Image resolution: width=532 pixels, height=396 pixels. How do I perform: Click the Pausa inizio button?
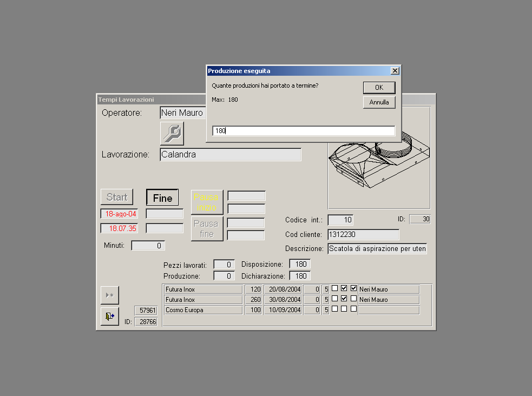tap(207, 202)
